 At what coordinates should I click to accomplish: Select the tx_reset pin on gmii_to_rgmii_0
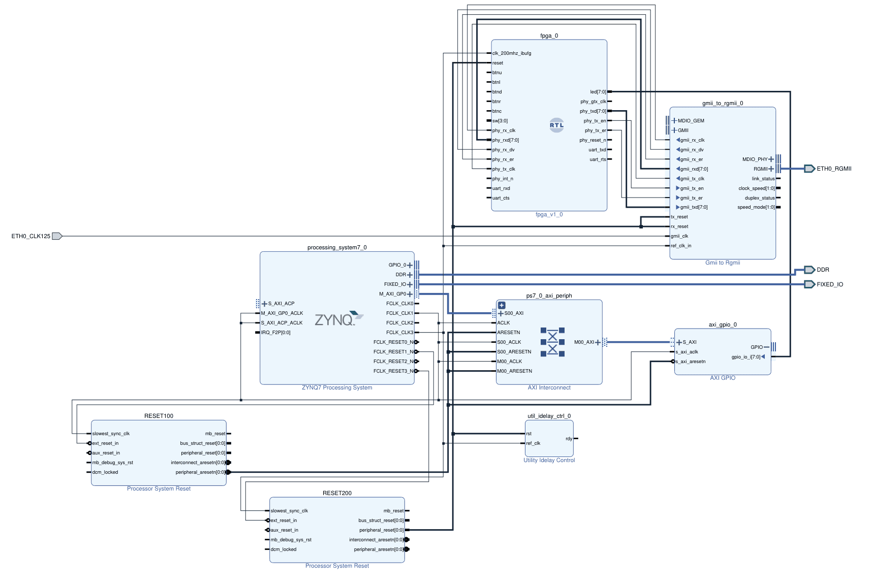(x=679, y=217)
